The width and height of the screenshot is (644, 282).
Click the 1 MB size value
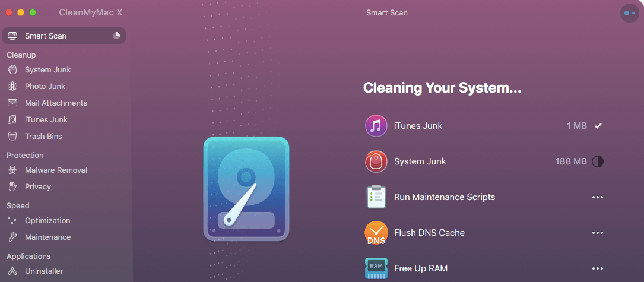click(x=577, y=126)
